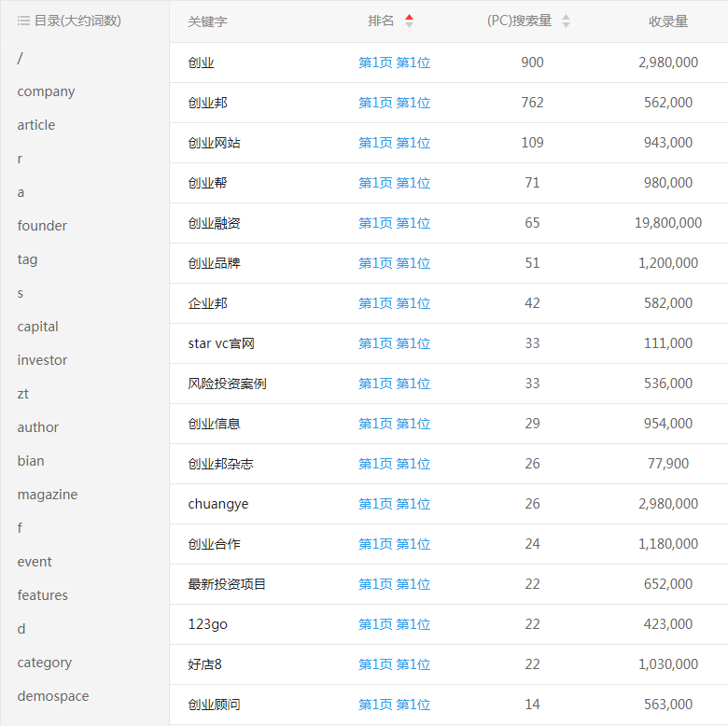Click the root '/' directory entry
The width and height of the screenshot is (728, 726).
click(x=20, y=58)
